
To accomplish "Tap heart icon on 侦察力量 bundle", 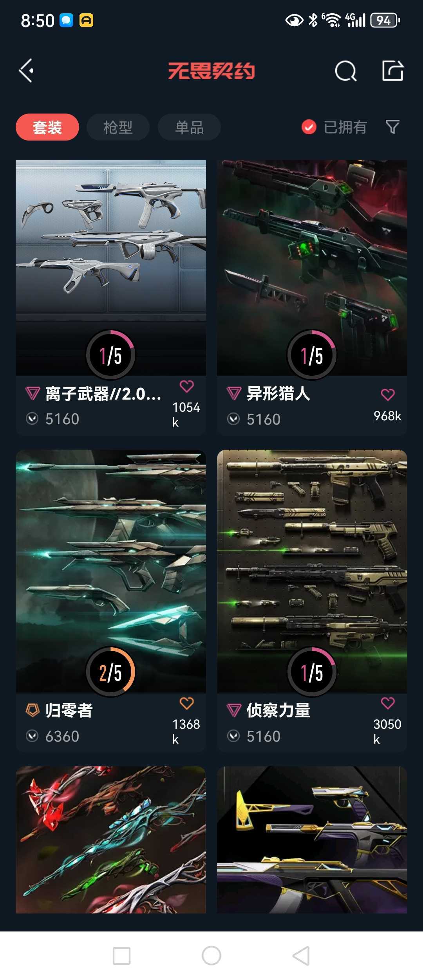I will [388, 703].
